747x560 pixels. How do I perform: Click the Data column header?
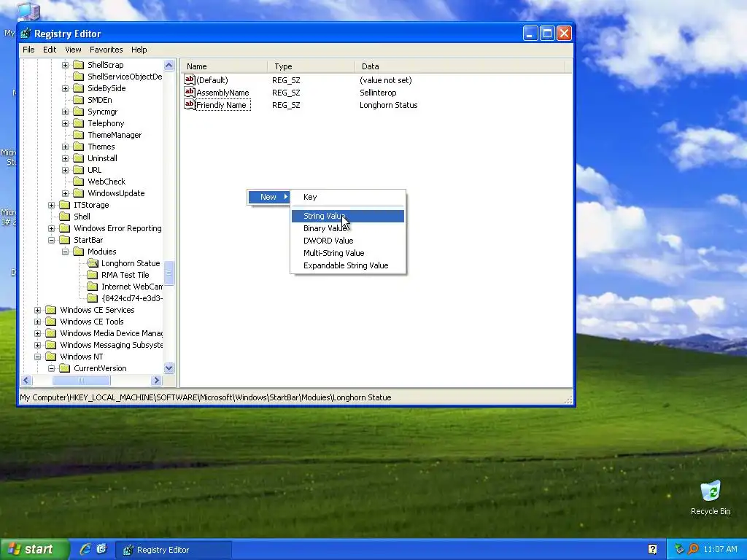pyautogui.click(x=460, y=66)
